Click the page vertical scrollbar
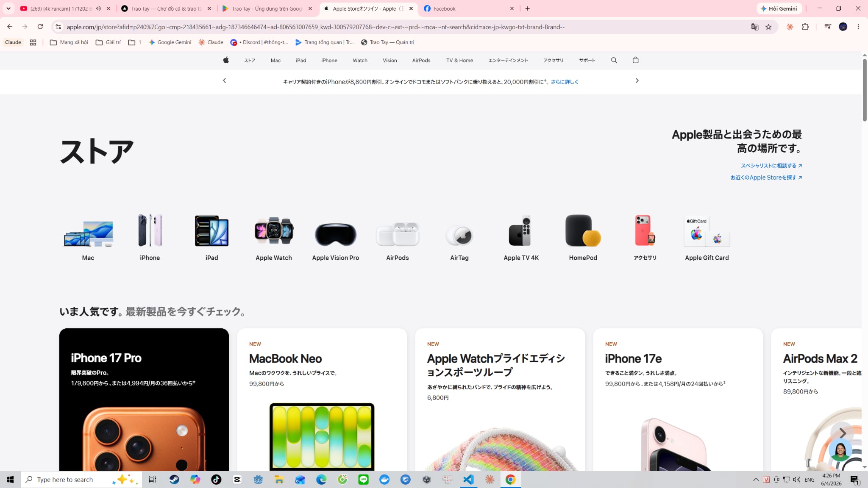 [865, 90]
